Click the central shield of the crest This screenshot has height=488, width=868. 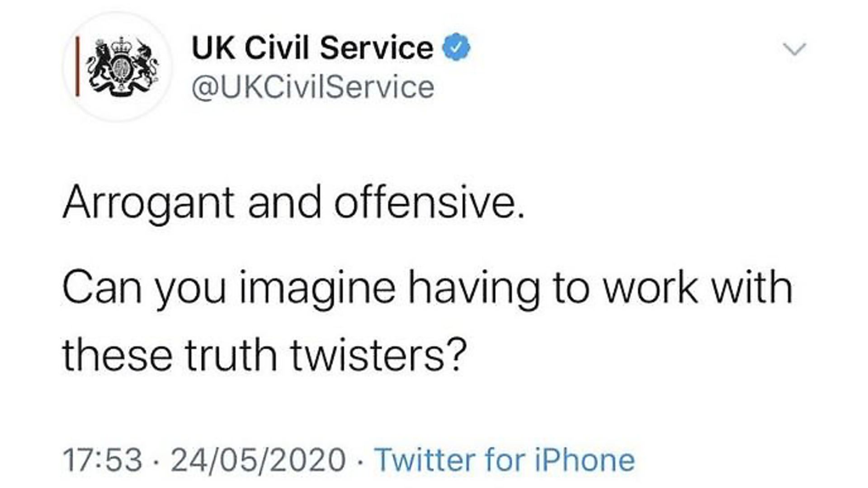[121, 68]
